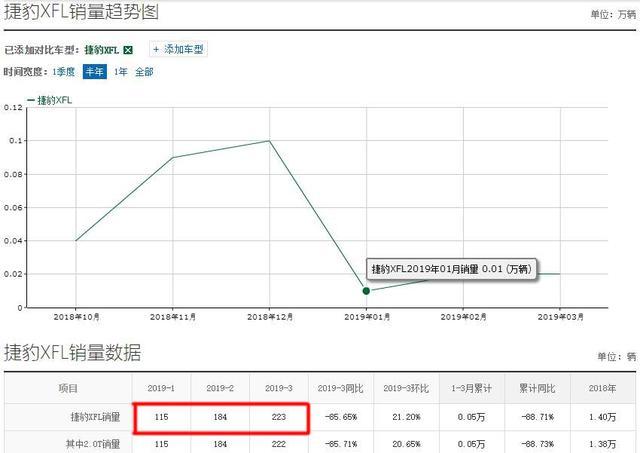The width and height of the screenshot is (640, 453).
Task: Click the -88.71% cell
Action: (x=538, y=417)
